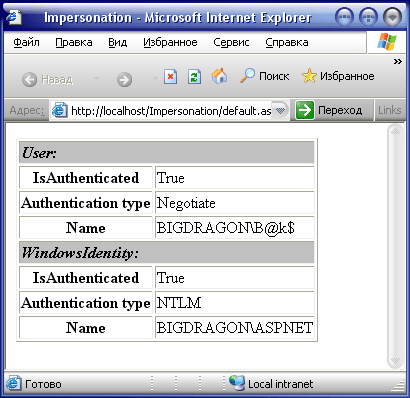The height and width of the screenshot is (398, 410).
Task: Click IsAuthenticated label under User
Action: (x=86, y=178)
